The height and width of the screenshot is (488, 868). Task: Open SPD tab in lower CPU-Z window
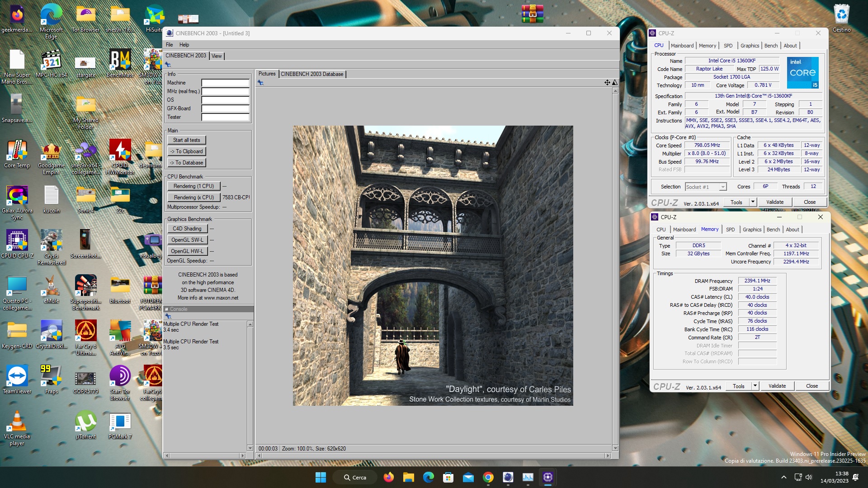click(730, 230)
